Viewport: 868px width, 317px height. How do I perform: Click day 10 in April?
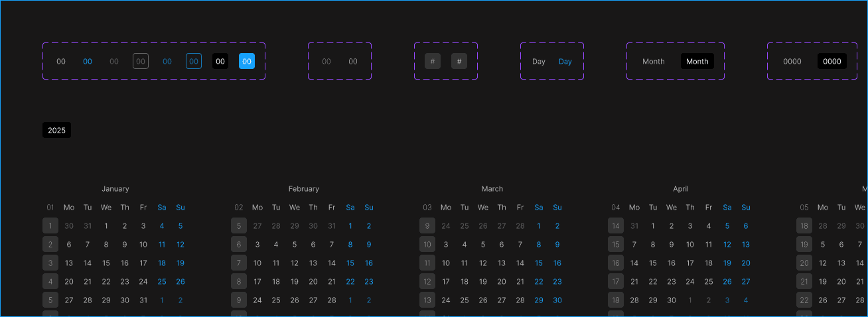(690, 245)
